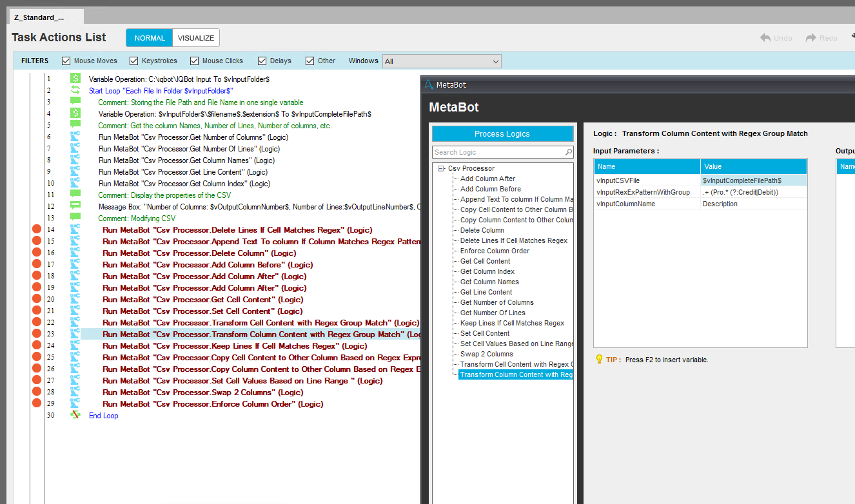Click the Undo arrow icon
The width and height of the screenshot is (855, 504).
coord(765,38)
